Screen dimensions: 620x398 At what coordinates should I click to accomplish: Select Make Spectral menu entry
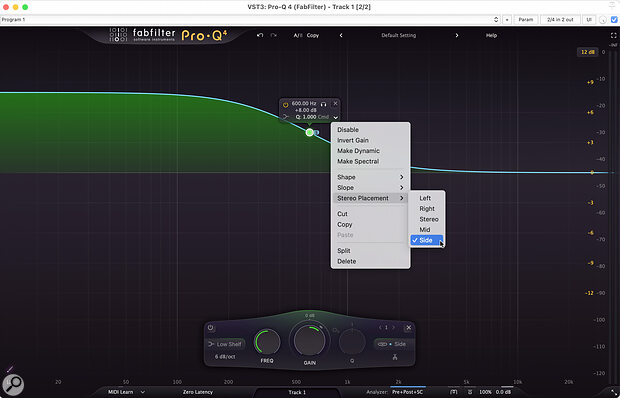(370, 161)
